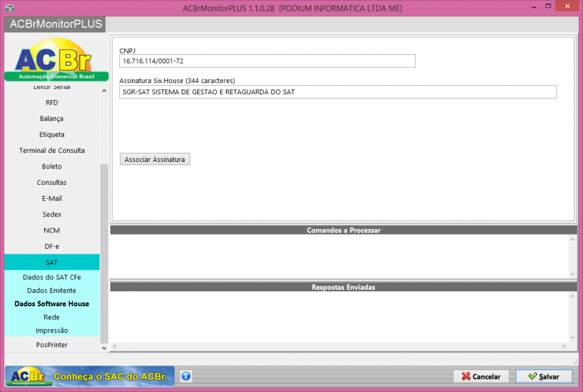Click the sidebar vertical scrollbar thumb

click(x=104, y=254)
